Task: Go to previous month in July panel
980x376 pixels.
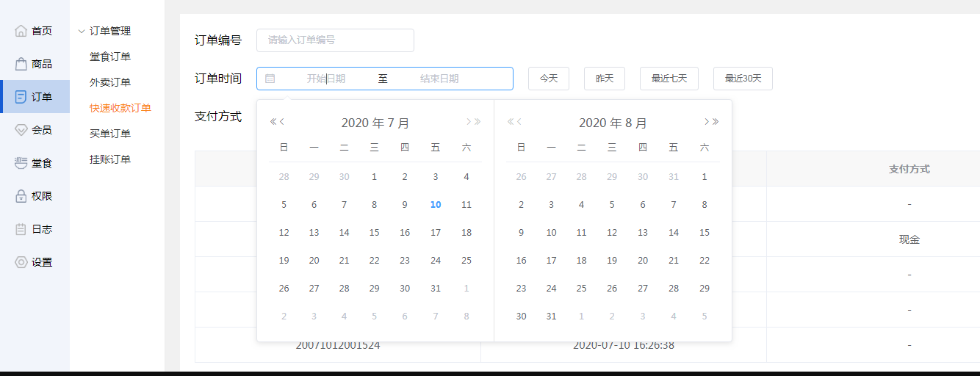Action: coord(282,122)
